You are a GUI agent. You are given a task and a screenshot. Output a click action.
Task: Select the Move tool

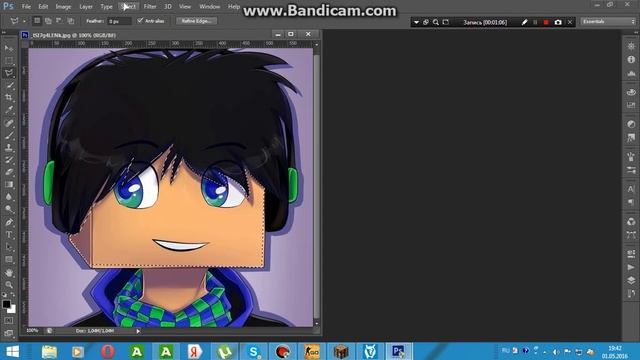[9, 48]
